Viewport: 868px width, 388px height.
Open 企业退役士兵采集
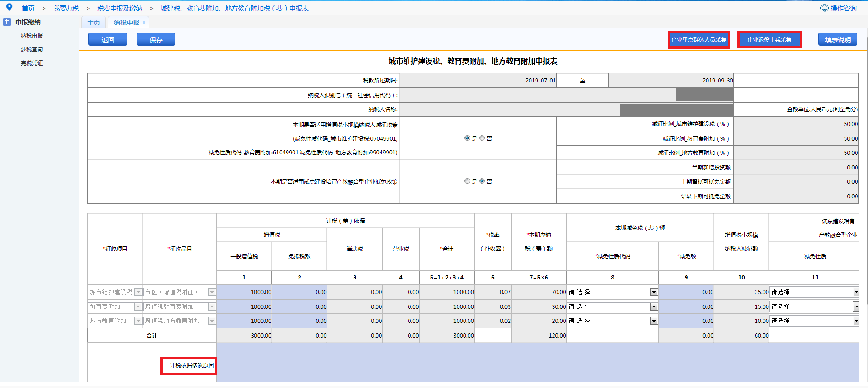tap(769, 39)
